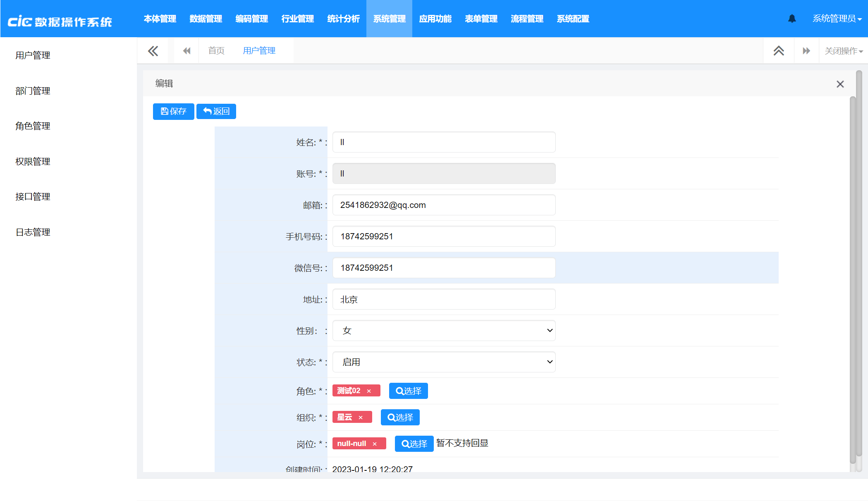Switch to the 首页 tab
This screenshot has width=868, height=501.
tap(216, 51)
